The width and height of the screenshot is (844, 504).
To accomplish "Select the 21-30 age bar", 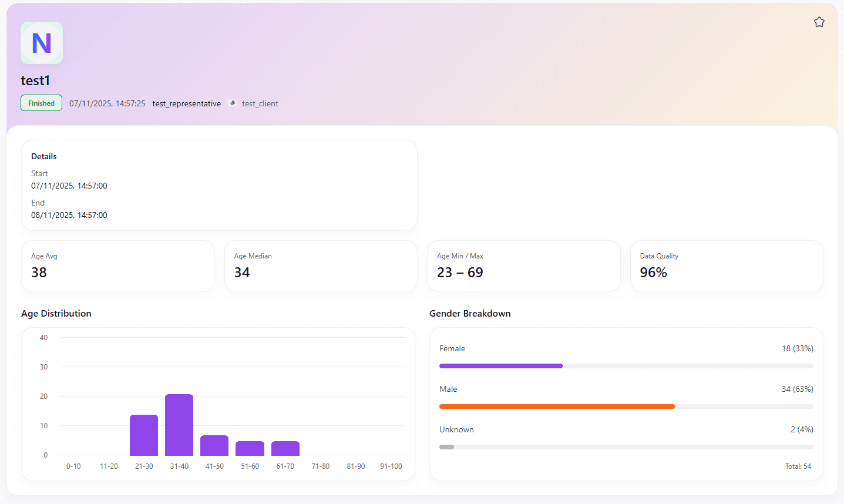I will point(144,435).
